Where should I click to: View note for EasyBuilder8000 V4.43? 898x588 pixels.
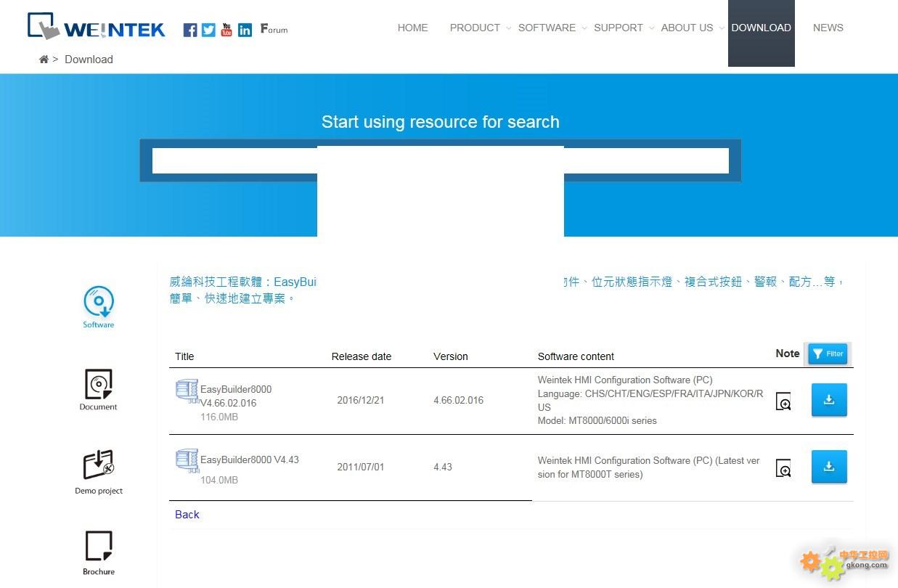pos(783,468)
